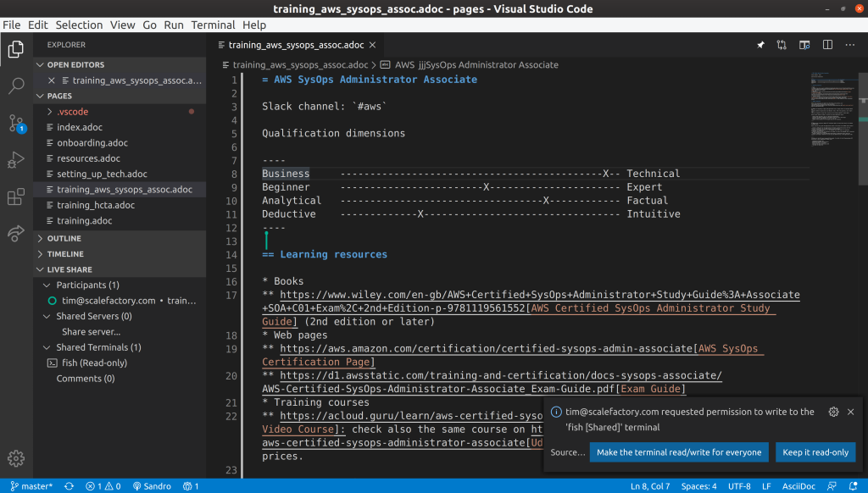Open training_hcta.adoc in the explorer
The image size is (868, 493).
click(x=120, y=205)
